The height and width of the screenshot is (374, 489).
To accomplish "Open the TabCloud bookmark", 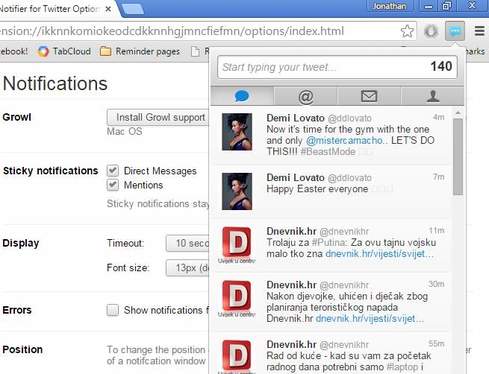I will (64, 51).
